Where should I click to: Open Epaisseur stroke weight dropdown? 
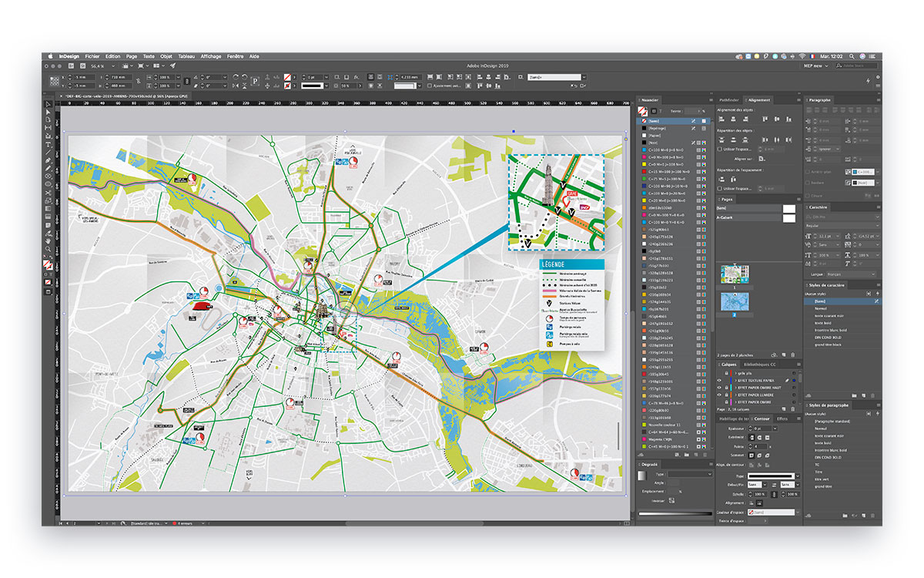click(x=775, y=428)
